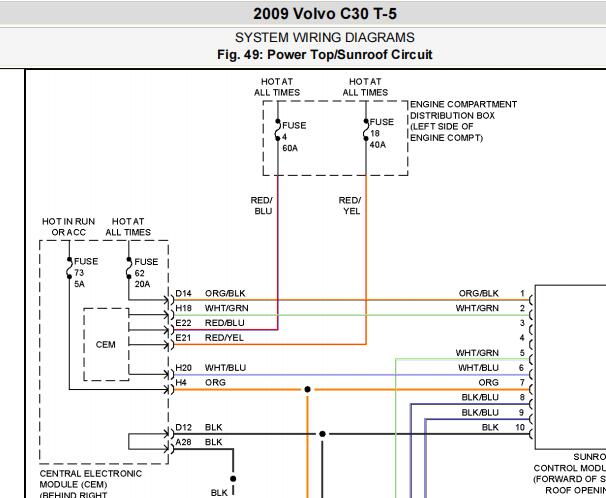
Task: Click sunroof module pin number 5
Action: click(522, 353)
